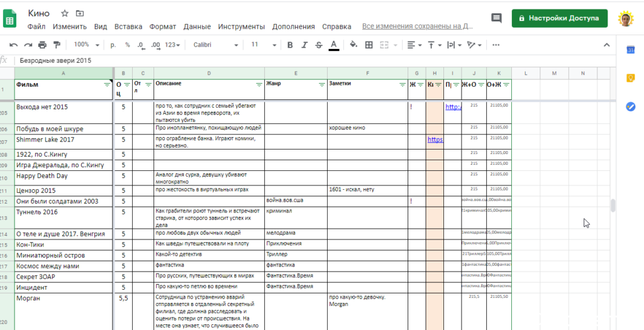Open the zoom 100% dropdown
Screen dimensions: 644x330
point(87,45)
